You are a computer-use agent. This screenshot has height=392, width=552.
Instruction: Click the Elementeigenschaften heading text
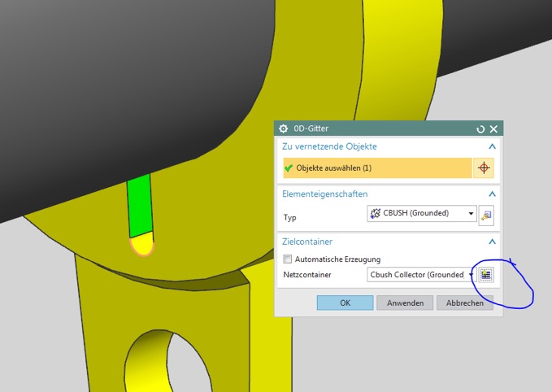(x=324, y=194)
